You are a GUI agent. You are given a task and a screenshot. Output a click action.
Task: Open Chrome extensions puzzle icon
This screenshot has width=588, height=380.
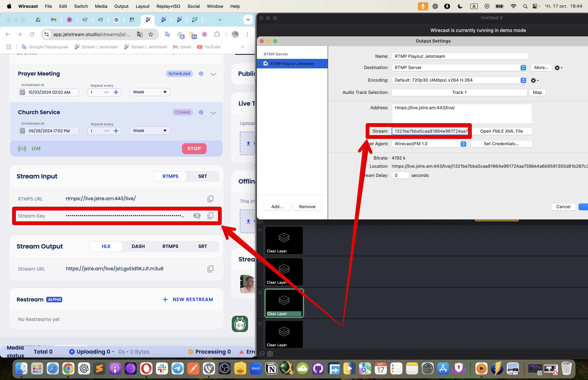tap(217, 34)
